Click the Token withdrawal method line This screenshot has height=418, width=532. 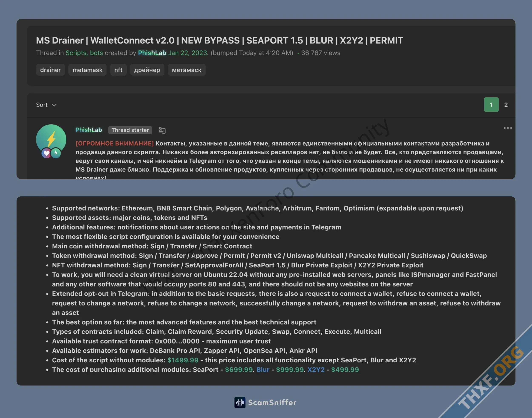tap(269, 255)
